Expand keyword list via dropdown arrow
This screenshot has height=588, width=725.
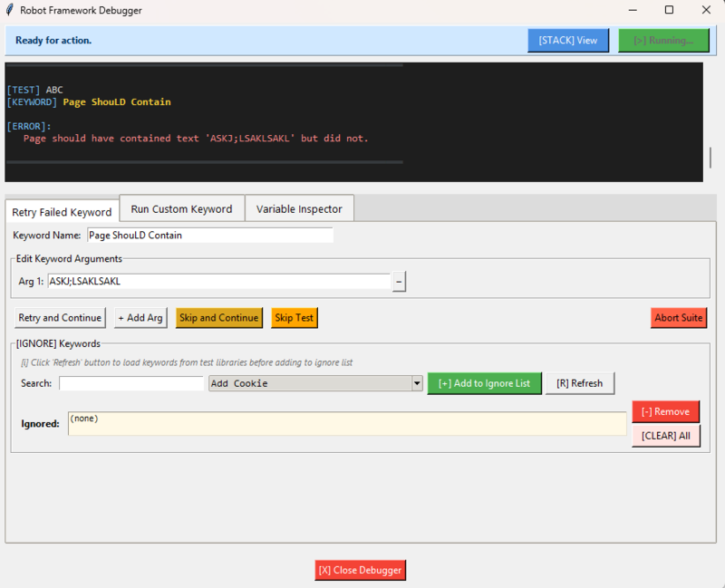(417, 383)
